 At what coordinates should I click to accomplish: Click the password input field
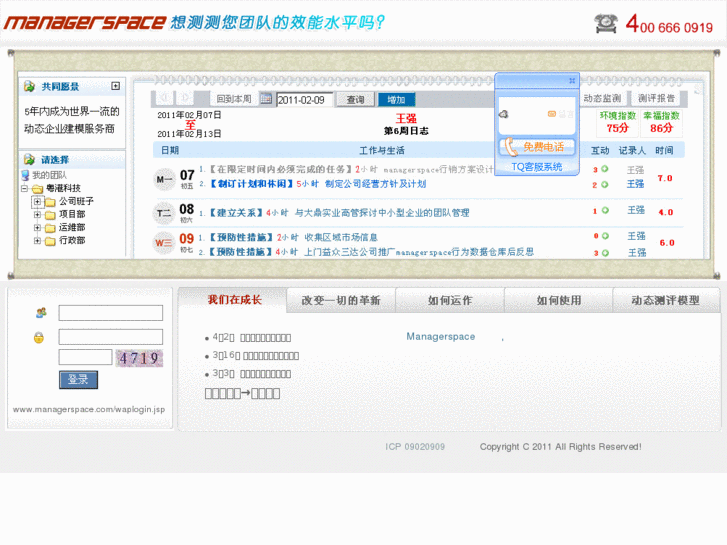110,336
